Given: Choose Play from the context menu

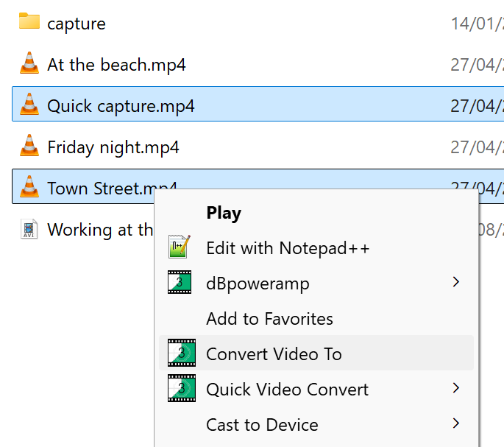Looking at the screenshot, I should tap(224, 213).
